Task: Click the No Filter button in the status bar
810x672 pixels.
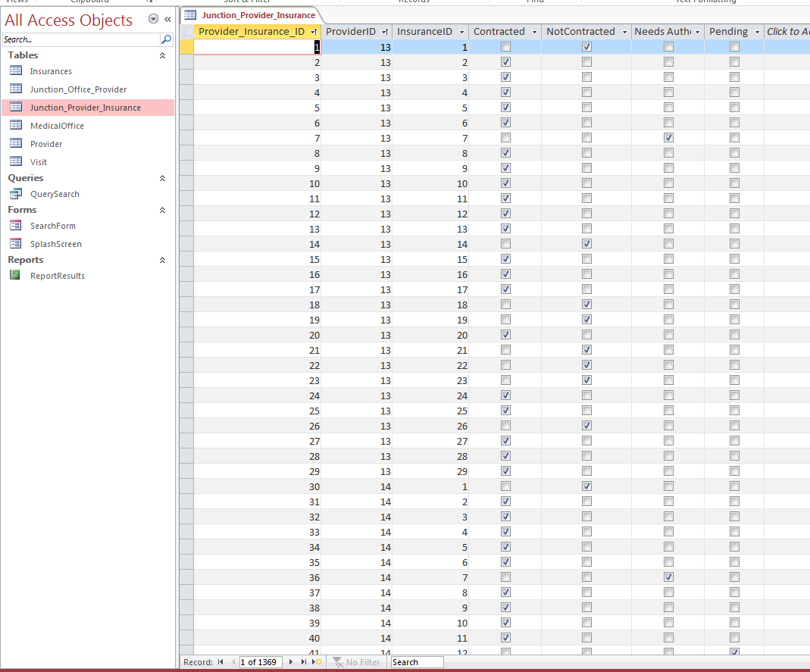Action: click(x=356, y=661)
